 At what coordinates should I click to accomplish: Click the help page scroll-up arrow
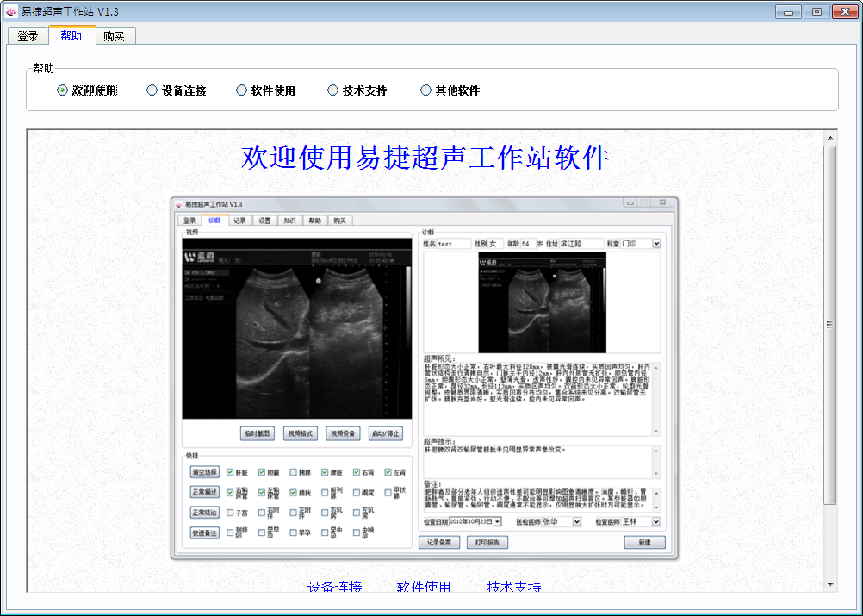point(830,138)
